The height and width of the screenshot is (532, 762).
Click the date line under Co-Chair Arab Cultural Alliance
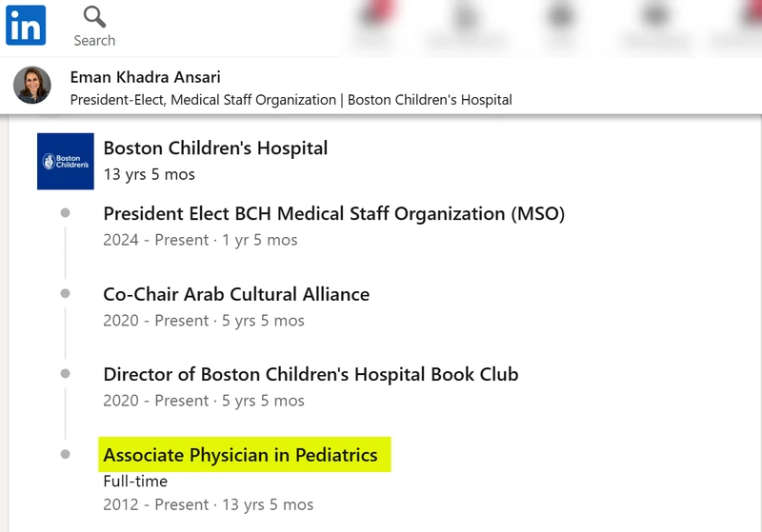pos(204,321)
